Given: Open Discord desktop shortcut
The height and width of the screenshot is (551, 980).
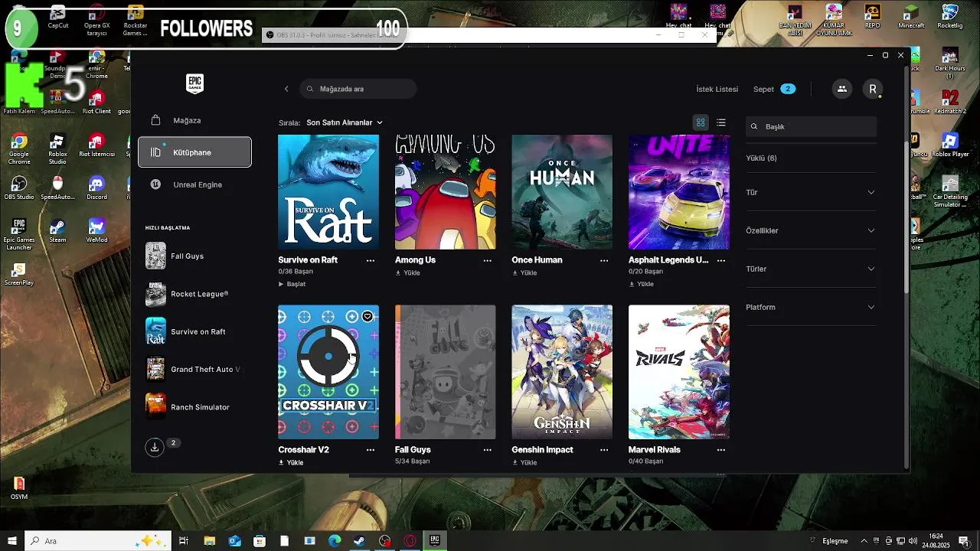Looking at the screenshot, I should click(x=96, y=188).
